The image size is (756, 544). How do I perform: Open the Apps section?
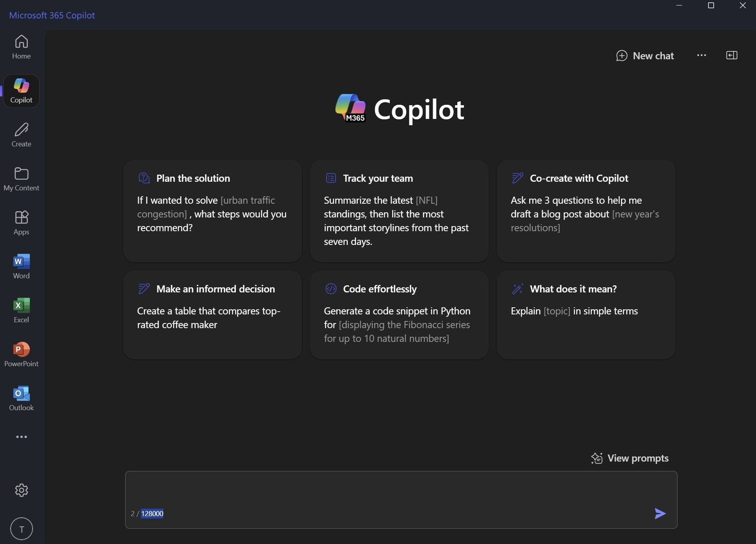coord(21,222)
